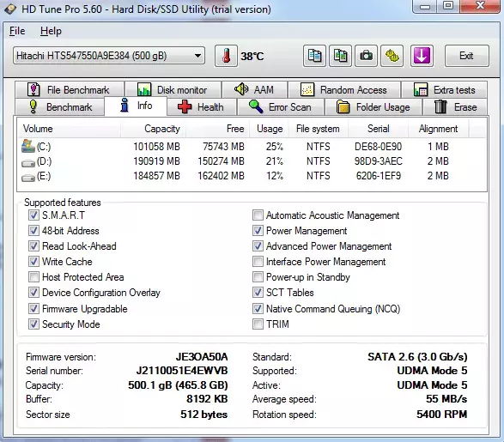The image size is (504, 442).
Task: Click the thermometer temperature icon
Action: coord(226,56)
